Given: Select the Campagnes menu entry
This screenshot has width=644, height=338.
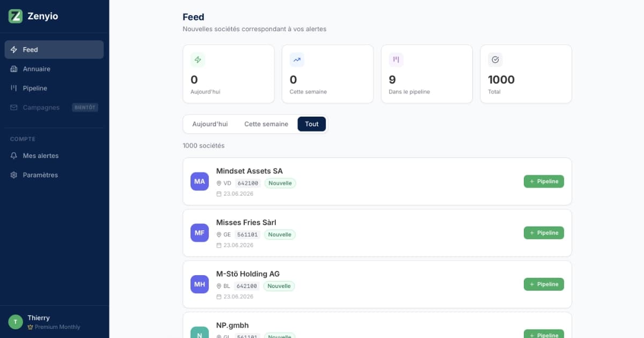Looking at the screenshot, I should (x=54, y=107).
